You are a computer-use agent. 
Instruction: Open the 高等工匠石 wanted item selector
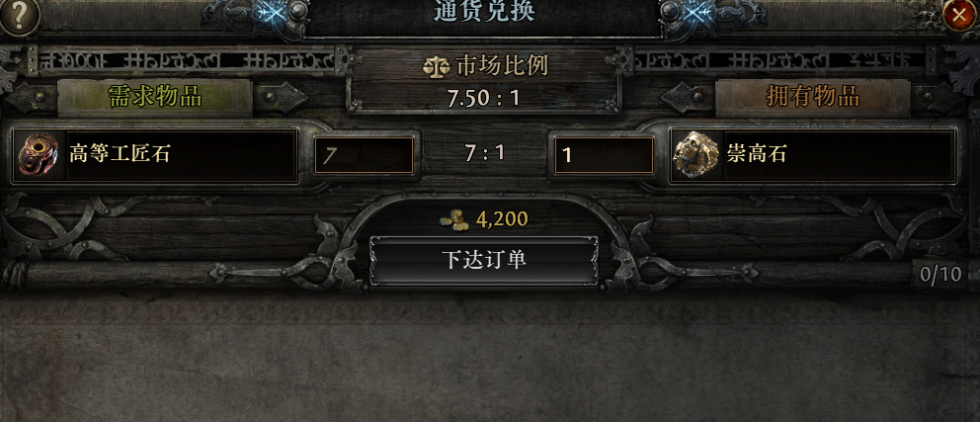point(155,156)
